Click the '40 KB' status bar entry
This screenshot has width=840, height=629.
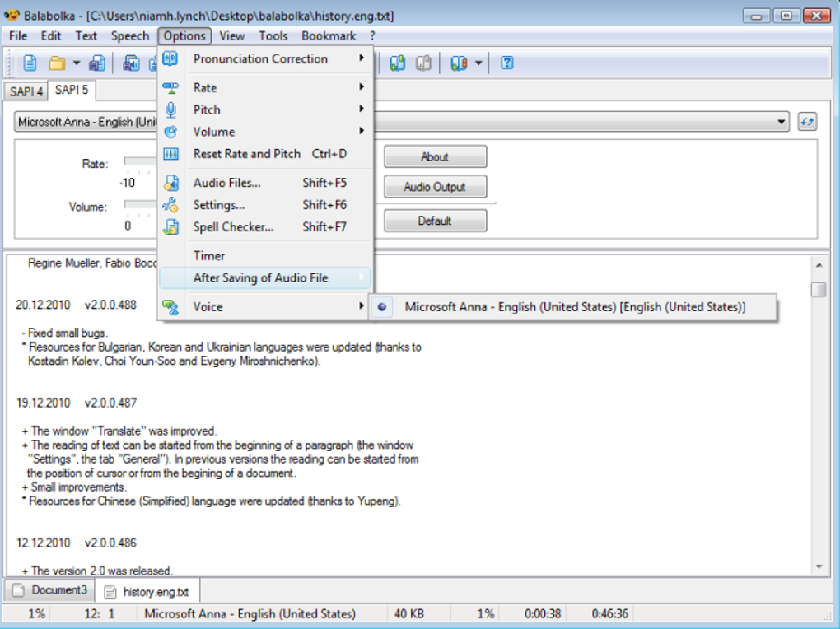coord(409,614)
